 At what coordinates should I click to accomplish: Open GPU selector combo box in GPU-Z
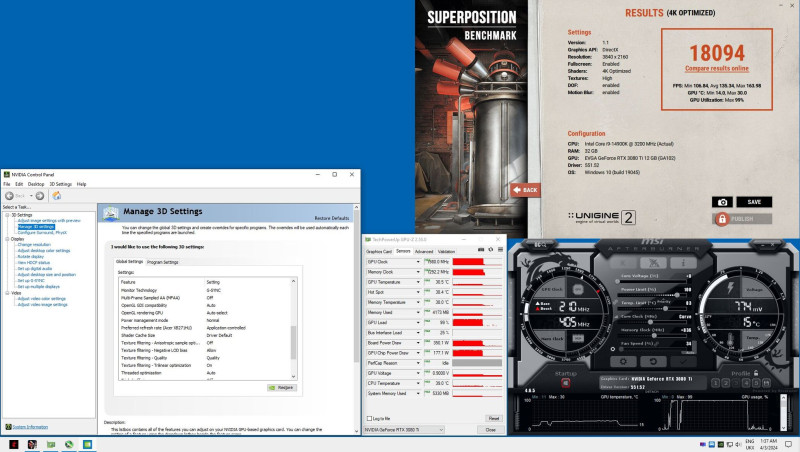click(x=404, y=430)
